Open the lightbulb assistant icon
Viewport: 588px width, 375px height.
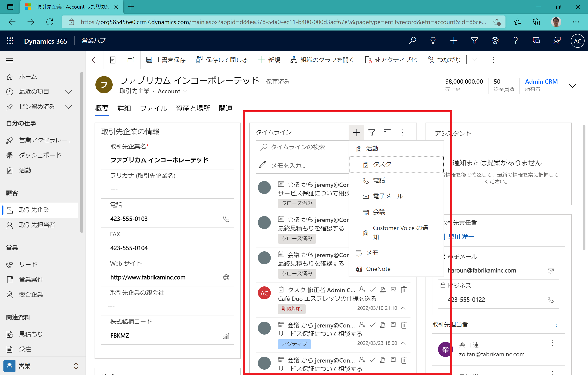[x=433, y=41]
